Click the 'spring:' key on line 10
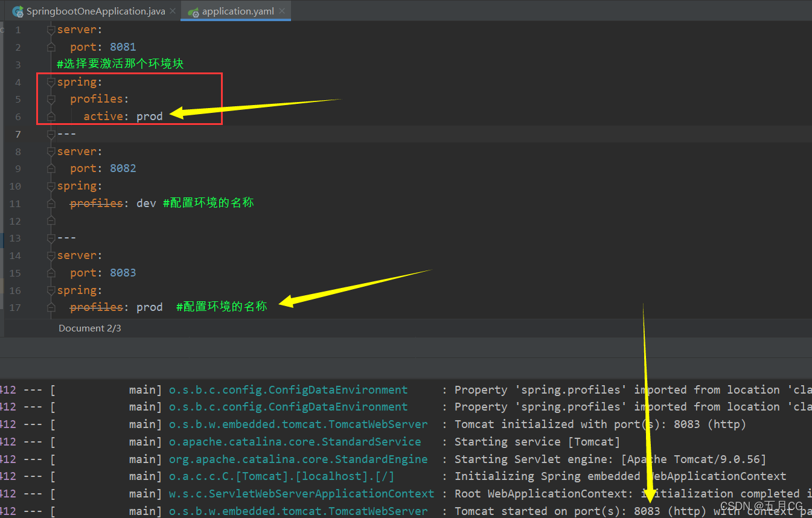Screen dimensions: 812x518 tap(80, 186)
